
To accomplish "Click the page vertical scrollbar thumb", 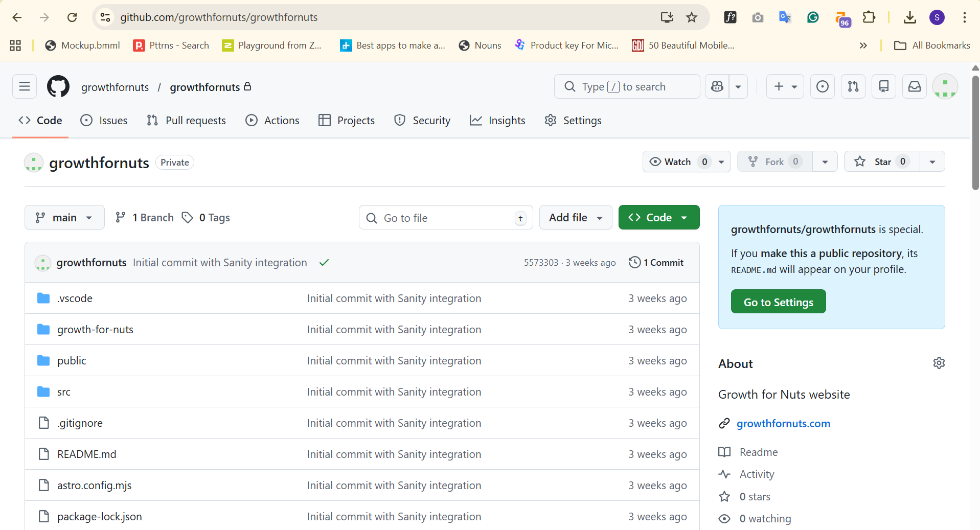I will [x=975, y=133].
